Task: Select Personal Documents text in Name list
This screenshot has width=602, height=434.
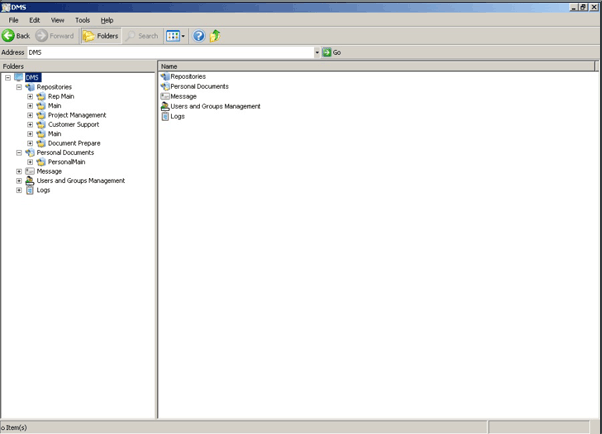Action: click(199, 87)
